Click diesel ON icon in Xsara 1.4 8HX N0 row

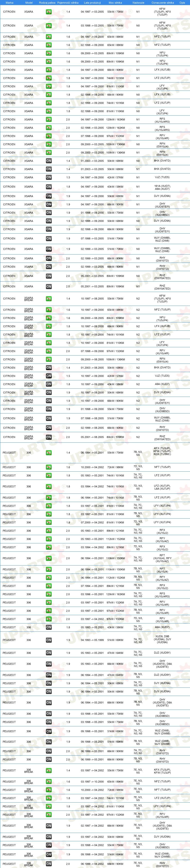coord(49,161)
